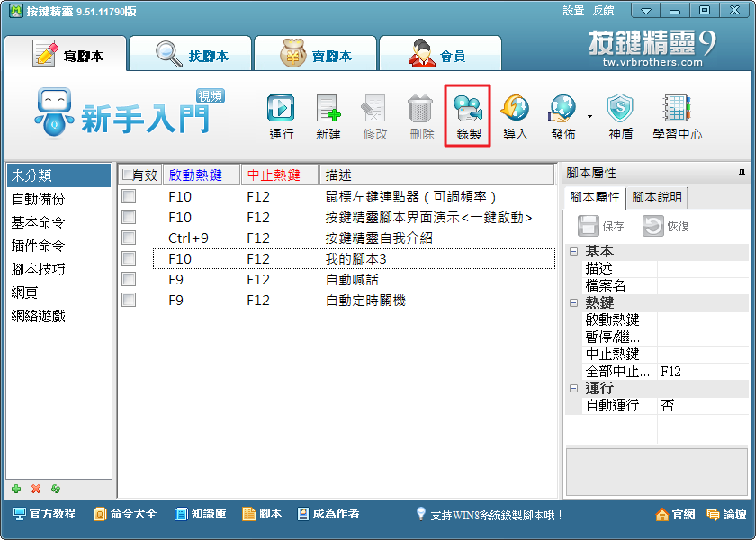Check the box for 按鍵精靈腳本界面演示 script
The height and width of the screenshot is (540, 756).
pos(129,217)
